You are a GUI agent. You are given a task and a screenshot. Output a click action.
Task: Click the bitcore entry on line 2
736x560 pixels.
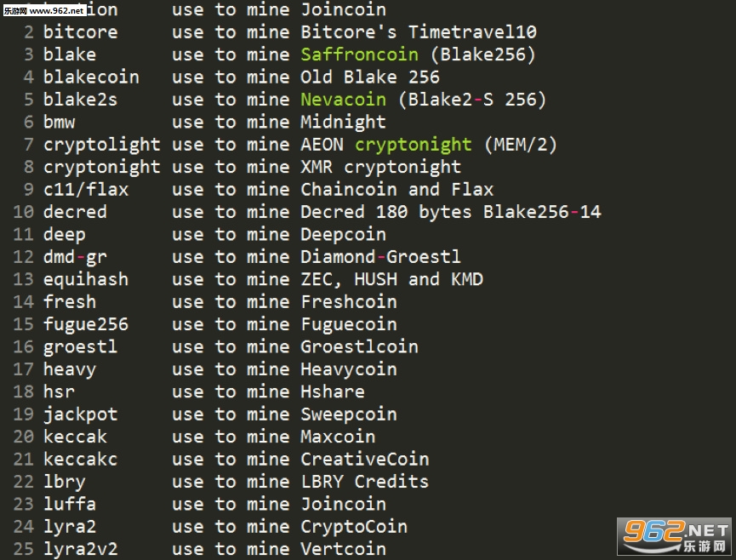(x=81, y=32)
